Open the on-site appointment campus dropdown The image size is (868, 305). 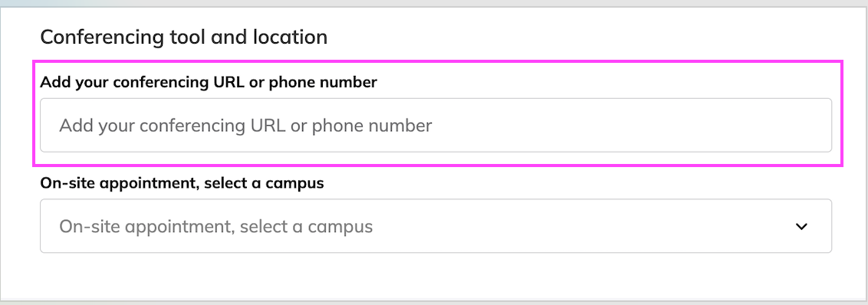coord(436,226)
